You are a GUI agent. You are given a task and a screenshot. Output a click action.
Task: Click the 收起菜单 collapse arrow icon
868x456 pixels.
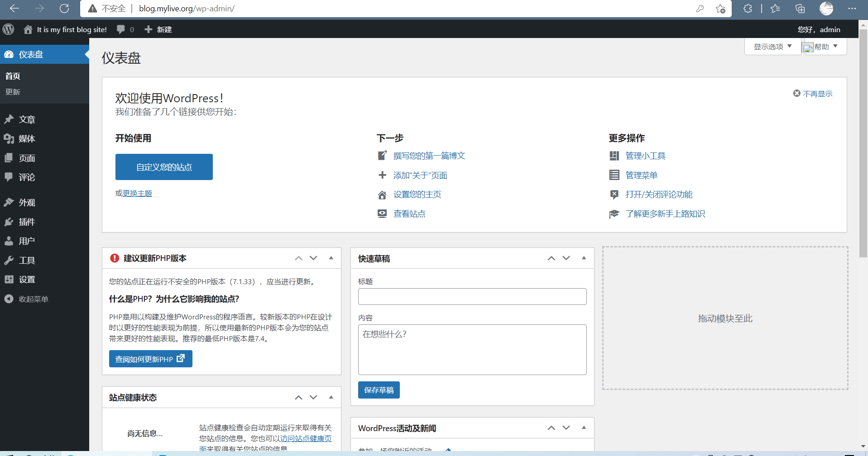[x=9, y=299]
